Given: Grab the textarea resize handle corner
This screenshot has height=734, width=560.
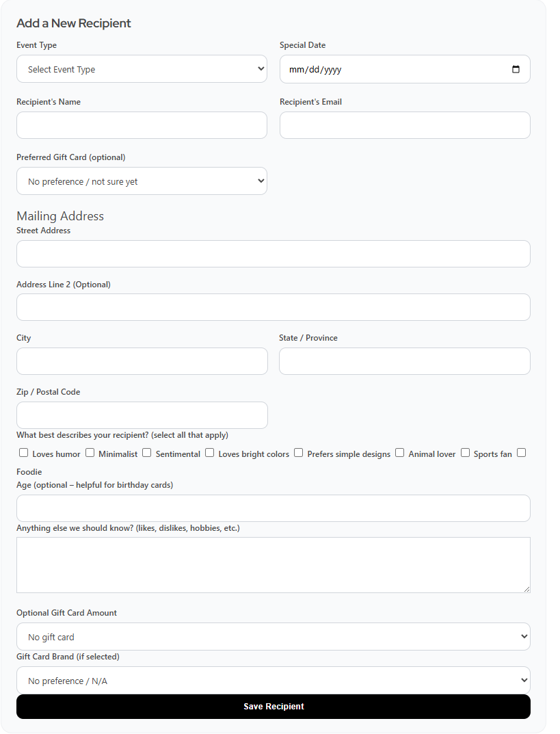Looking at the screenshot, I should (x=526, y=589).
